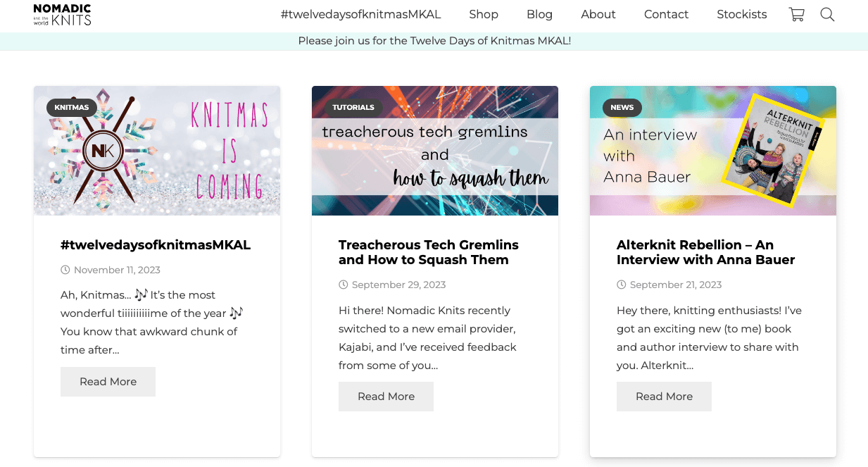Open the Knitmas Is Coming thumbnail
868x467 pixels.
pyautogui.click(x=157, y=151)
